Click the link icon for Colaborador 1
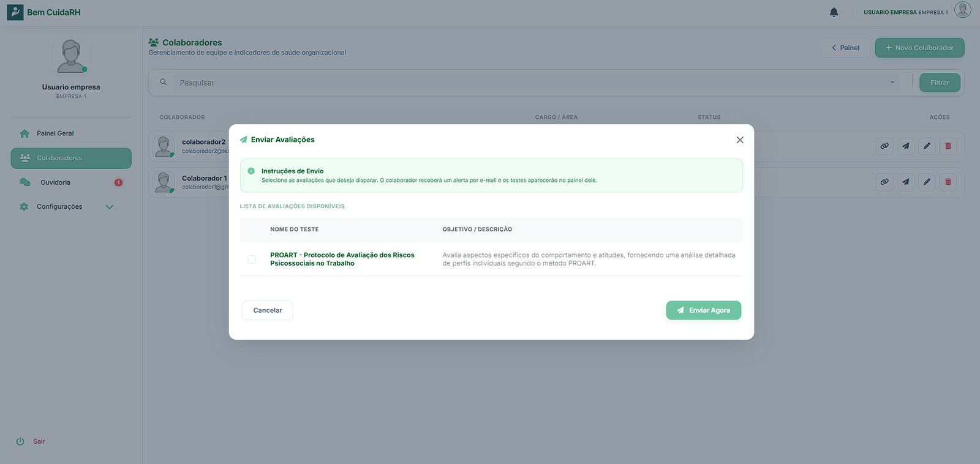980x464 pixels. coord(884,182)
